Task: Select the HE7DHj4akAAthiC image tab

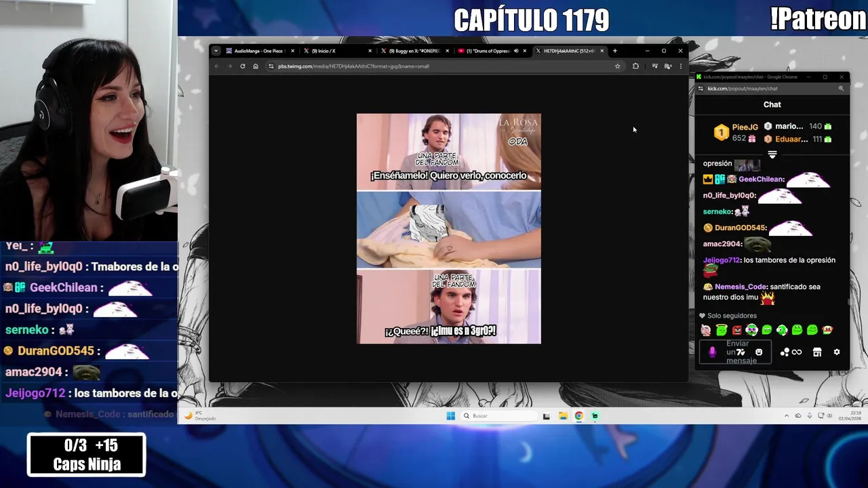Action: point(569,51)
